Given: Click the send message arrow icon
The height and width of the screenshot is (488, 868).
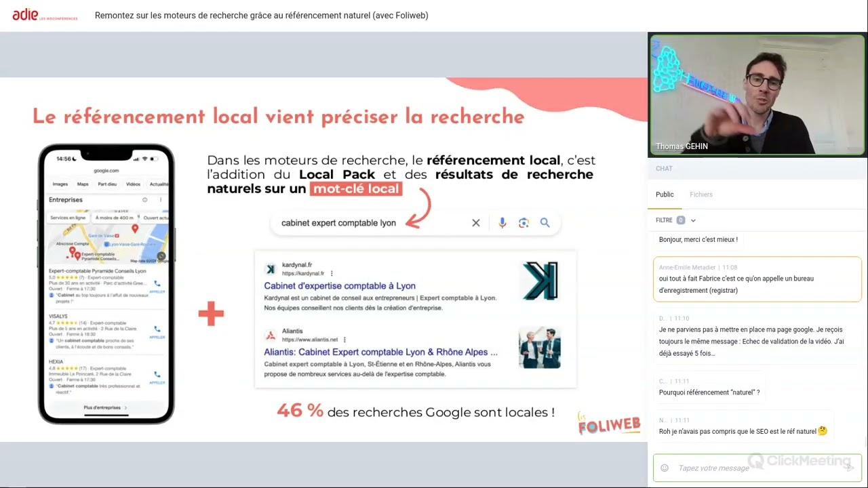Looking at the screenshot, I should (848, 468).
